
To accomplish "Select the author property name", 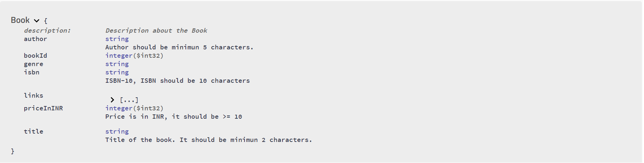I will [x=35, y=39].
